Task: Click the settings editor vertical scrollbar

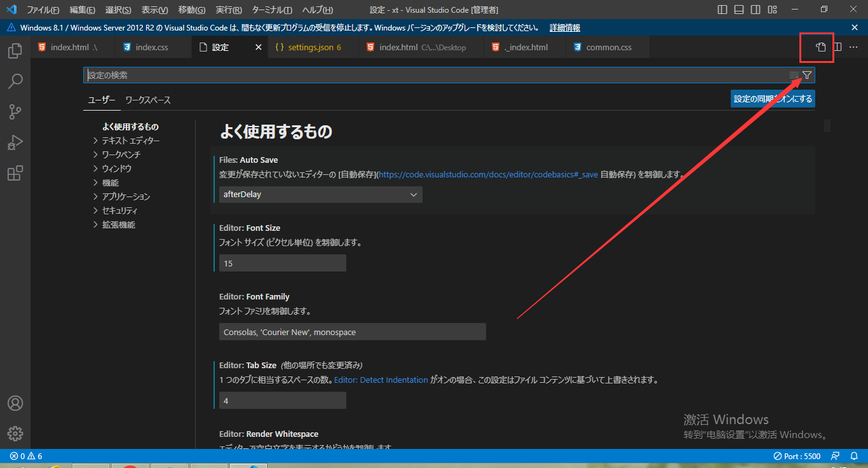Action: coord(827,126)
